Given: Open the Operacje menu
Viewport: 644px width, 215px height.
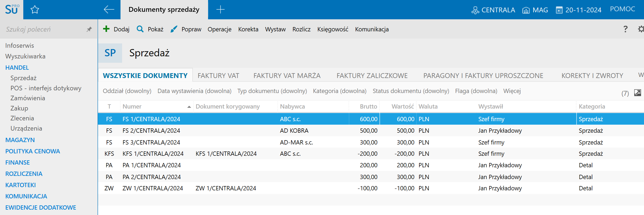Looking at the screenshot, I should [x=219, y=29].
